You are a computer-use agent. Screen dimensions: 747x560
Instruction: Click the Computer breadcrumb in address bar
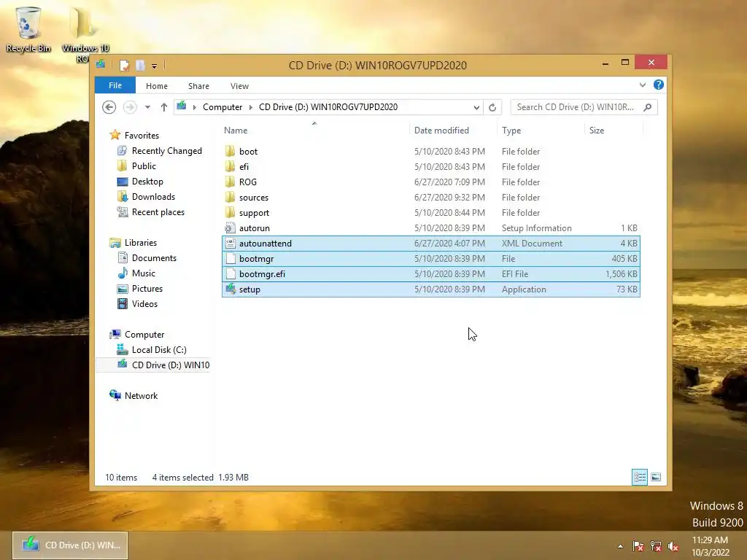[x=222, y=107]
